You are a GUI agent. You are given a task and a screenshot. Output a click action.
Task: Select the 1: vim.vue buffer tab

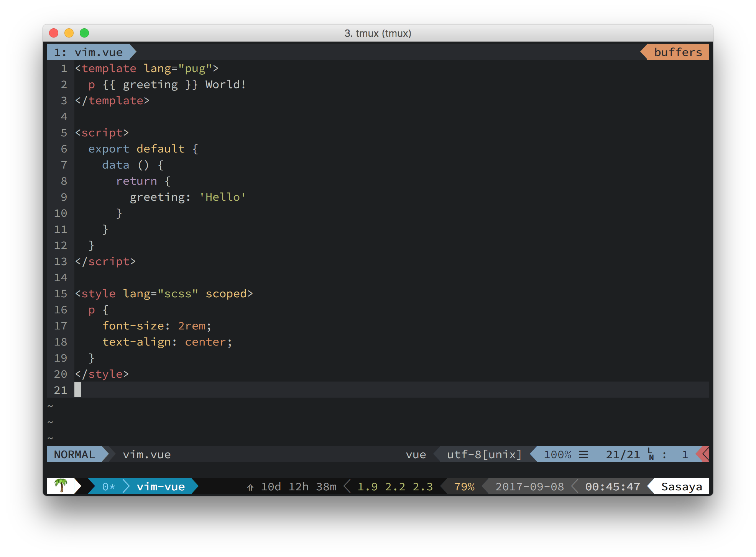click(89, 52)
